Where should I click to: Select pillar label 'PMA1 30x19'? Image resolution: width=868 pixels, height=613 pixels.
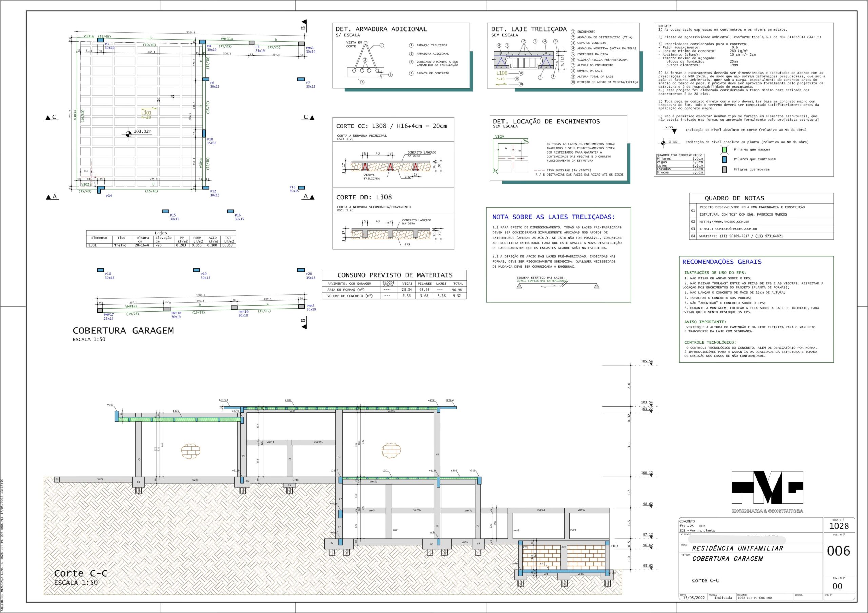(310, 50)
